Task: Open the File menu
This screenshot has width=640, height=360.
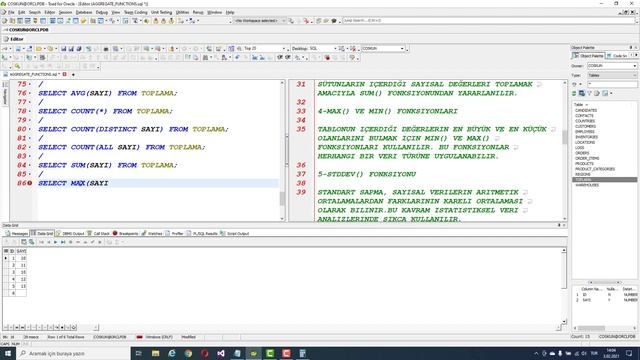Action: click(11, 13)
